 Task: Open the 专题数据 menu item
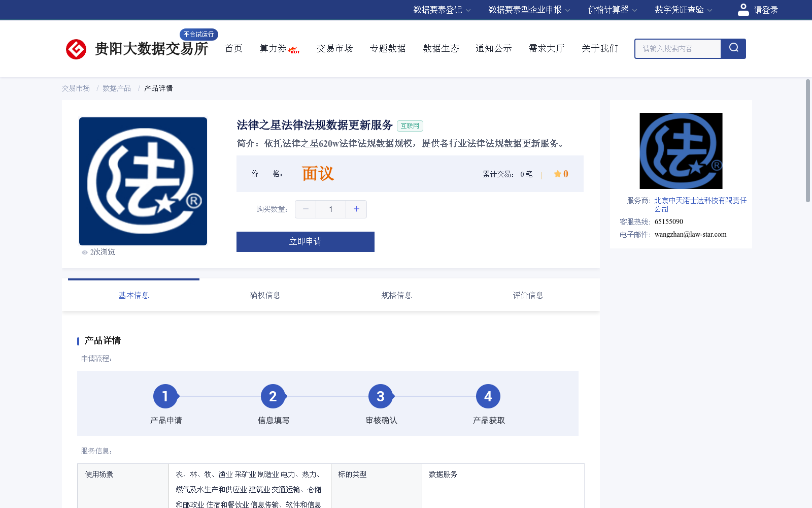(388, 48)
